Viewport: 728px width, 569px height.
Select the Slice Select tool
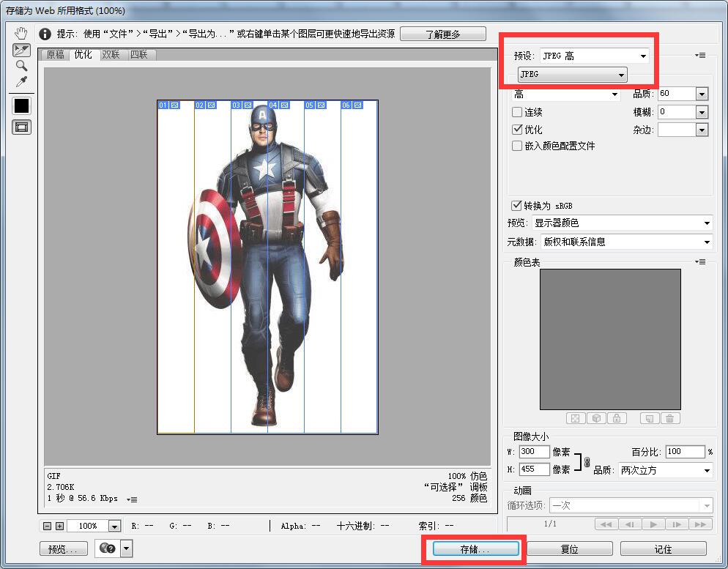tap(21, 50)
